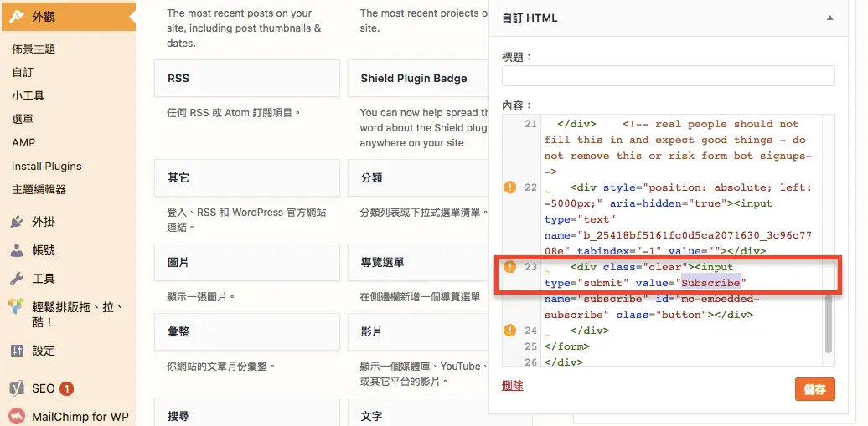The height and width of the screenshot is (426, 868).
Task: Open 主題編輯器 submenu item
Action: click(x=39, y=189)
